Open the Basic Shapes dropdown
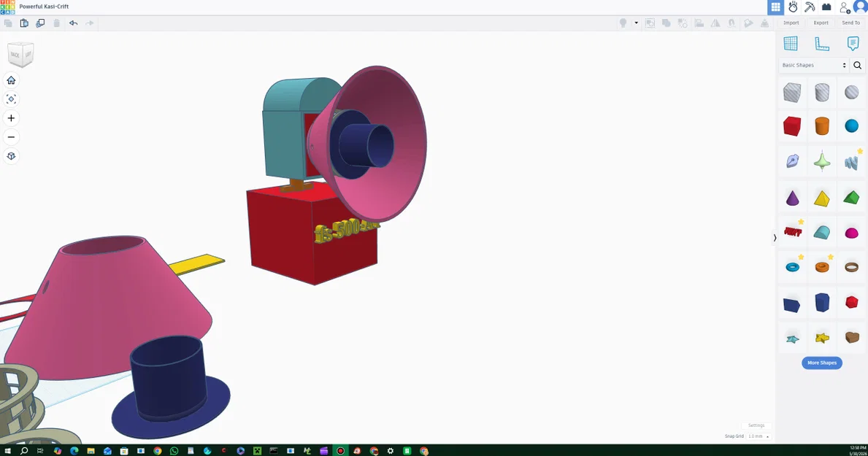This screenshot has height=456, width=868. click(814, 66)
